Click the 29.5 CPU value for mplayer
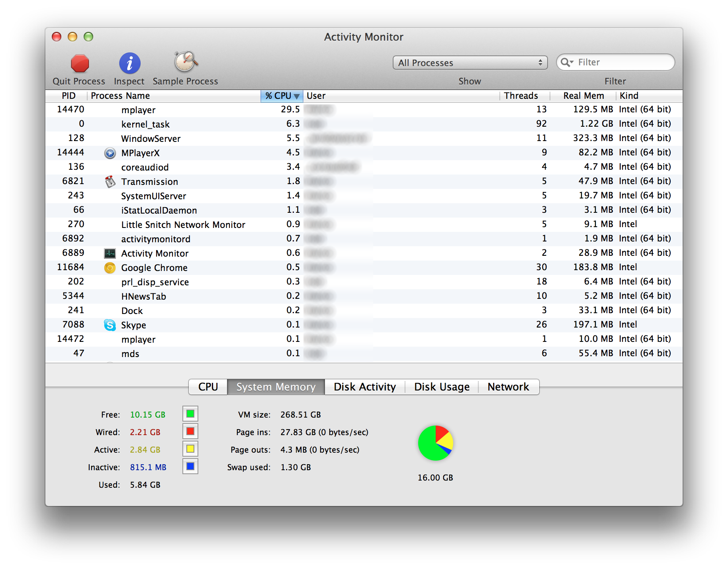 click(x=290, y=110)
